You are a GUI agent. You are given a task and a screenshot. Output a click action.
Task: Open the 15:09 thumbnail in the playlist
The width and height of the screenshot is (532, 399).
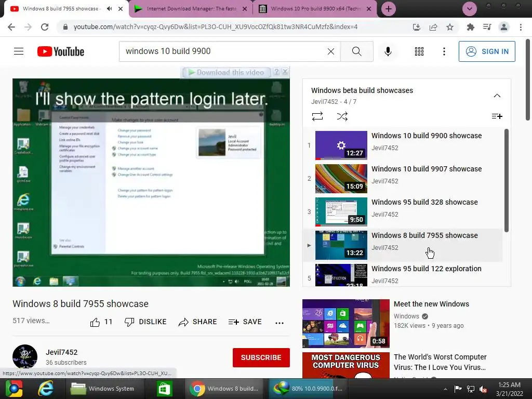pyautogui.click(x=341, y=179)
